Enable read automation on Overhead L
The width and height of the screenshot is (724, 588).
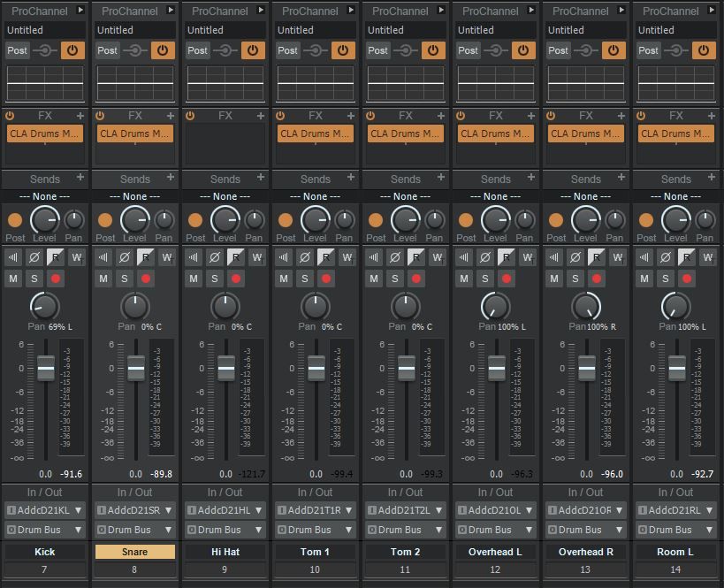click(507, 257)
